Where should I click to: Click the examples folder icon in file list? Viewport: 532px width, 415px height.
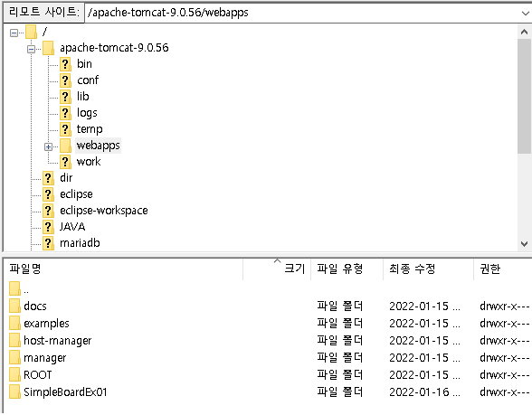click(x=14, y=323)
